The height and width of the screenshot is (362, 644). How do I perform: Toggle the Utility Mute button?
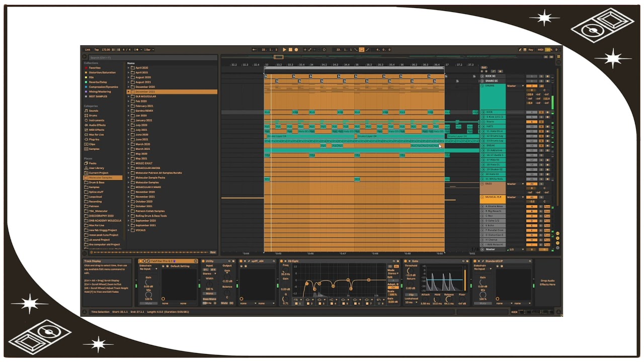click(224, 303)
